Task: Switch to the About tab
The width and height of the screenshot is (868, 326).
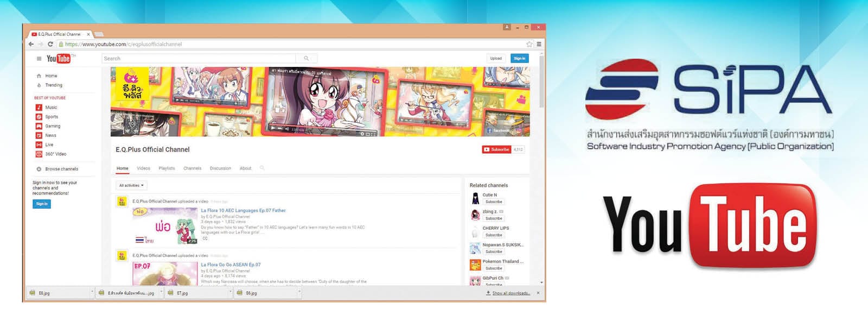Action: click(x=245, y=168)
